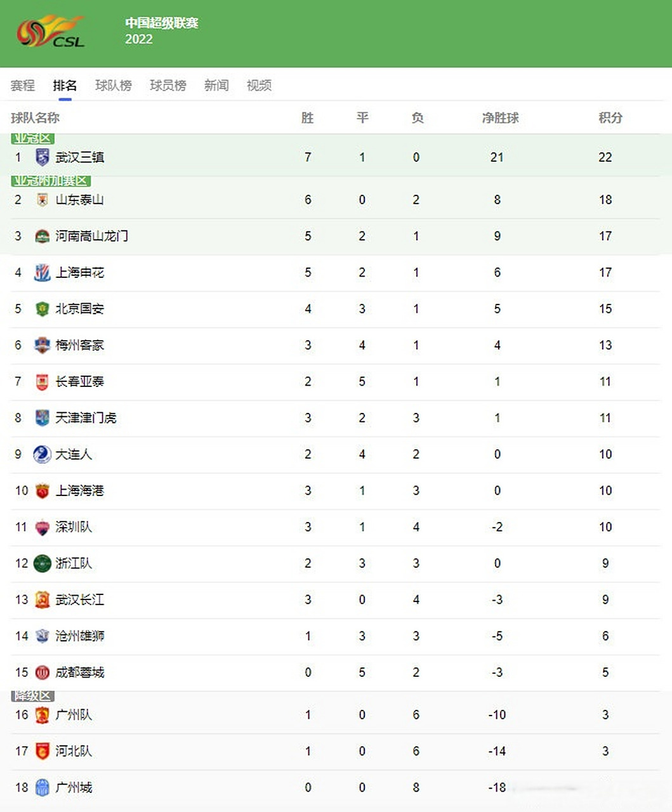Click the 大连人 team crest icon
The image size is (672, 812).
pyautogui.click(x=43, y=454)
